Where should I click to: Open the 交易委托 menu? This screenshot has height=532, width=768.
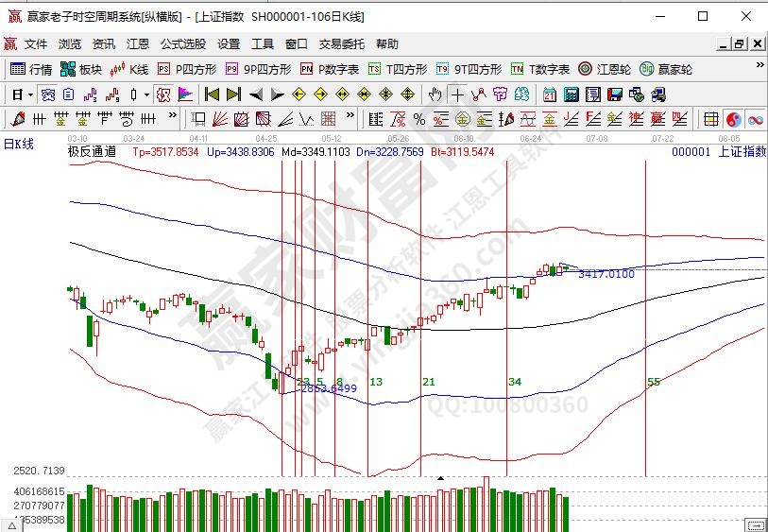[341, 43]
